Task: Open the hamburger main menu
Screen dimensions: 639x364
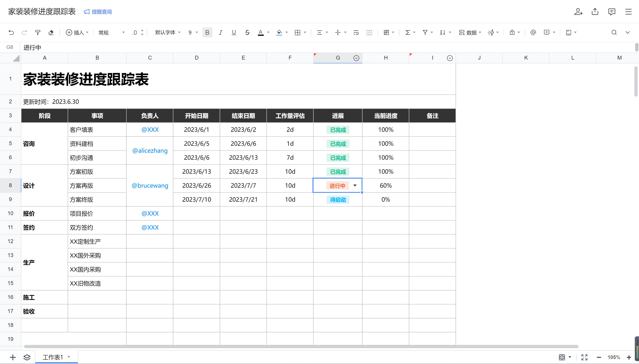Action: [629, 12]
